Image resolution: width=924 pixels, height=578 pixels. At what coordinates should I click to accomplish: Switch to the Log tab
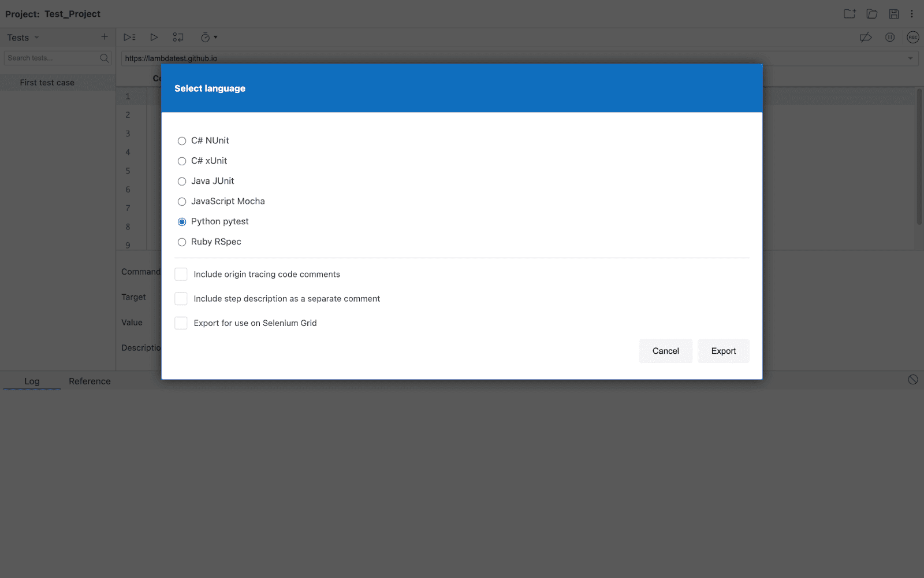[x=32, y=381]
